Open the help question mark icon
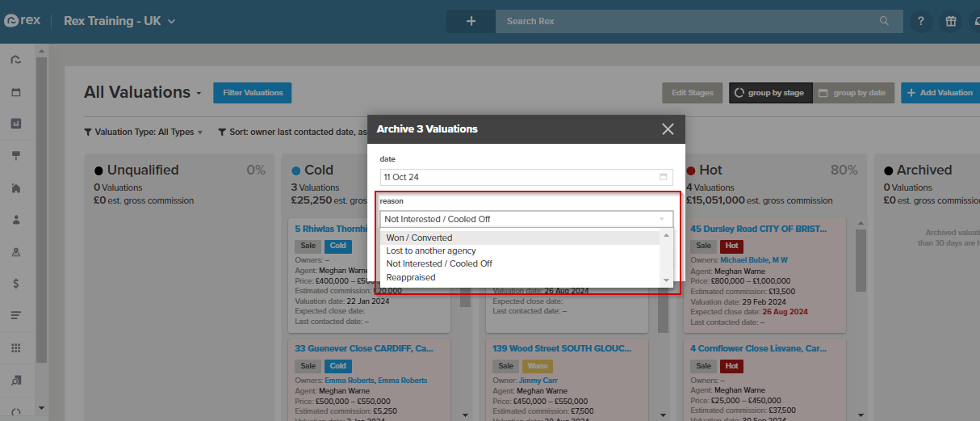The width and height of the screenshot is (980, 421). (920, 21)
